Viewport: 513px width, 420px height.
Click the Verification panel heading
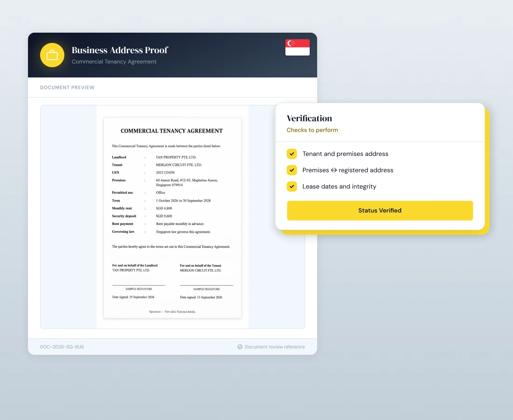coord(309,118)
